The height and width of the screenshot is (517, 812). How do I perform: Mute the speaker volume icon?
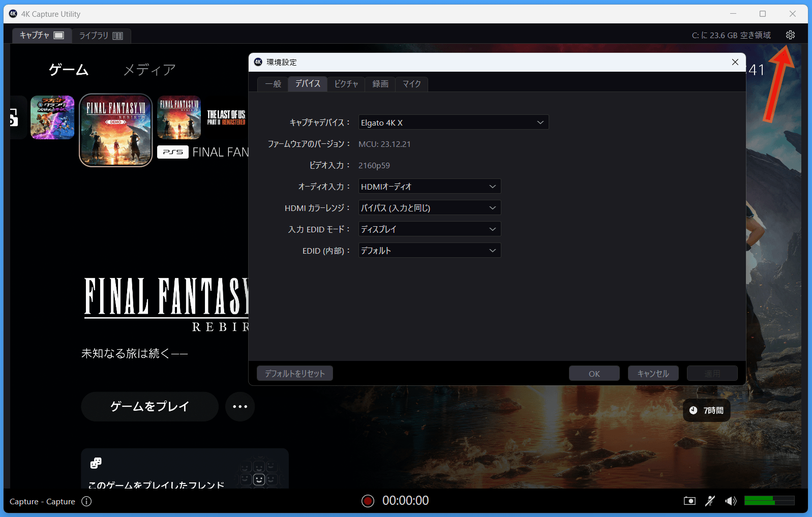point(731,501)
